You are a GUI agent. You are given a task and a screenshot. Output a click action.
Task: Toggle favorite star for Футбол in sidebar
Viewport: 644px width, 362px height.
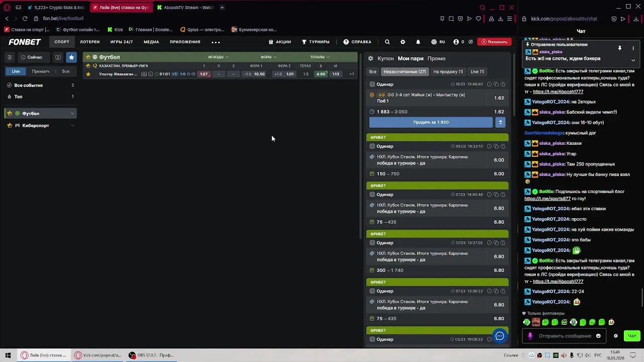(x=10, y=113)
